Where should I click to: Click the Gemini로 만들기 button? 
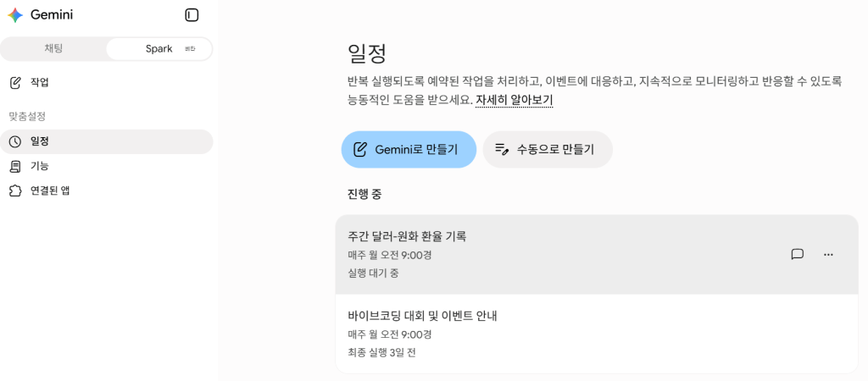(409, 149)
